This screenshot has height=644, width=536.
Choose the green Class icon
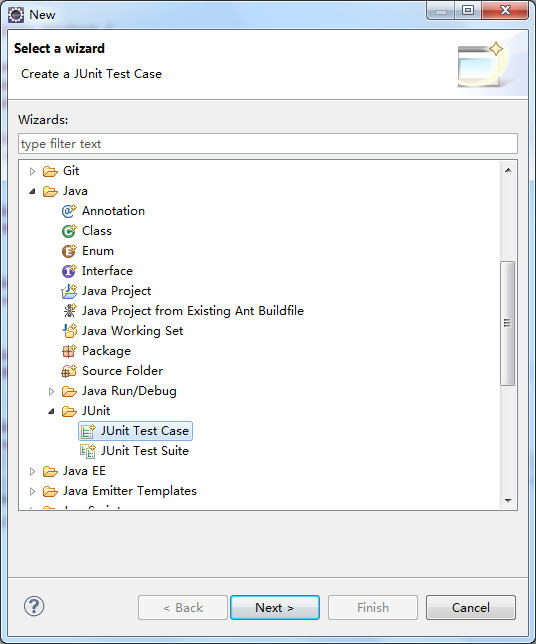click(69, 231)
